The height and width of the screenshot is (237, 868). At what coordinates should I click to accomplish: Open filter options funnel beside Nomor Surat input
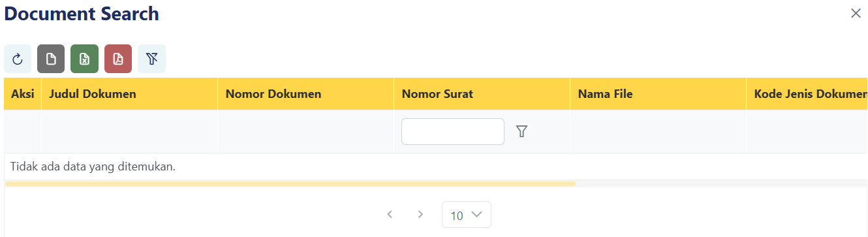(x=521, y=132)
